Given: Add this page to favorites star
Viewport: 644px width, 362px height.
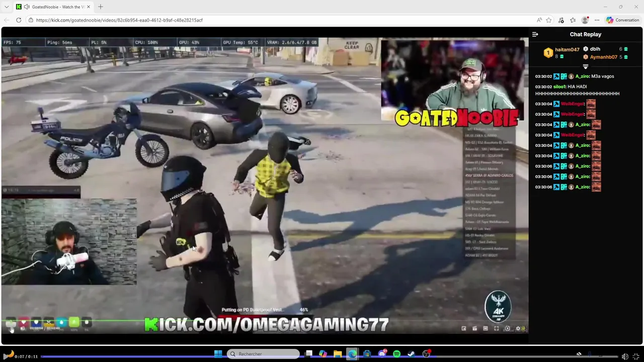Looking at the screenshot, I should coord(549,20).
